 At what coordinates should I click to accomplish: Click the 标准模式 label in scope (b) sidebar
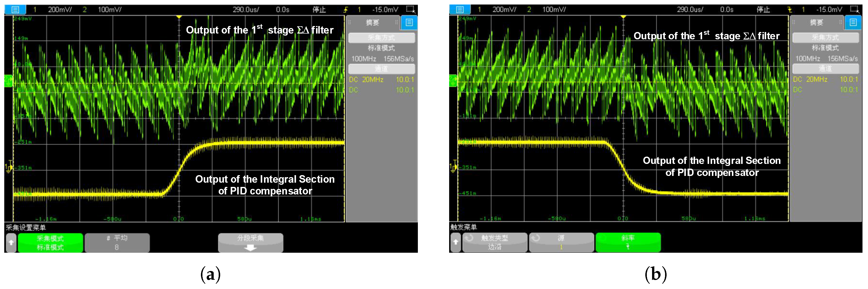(825, 48)
